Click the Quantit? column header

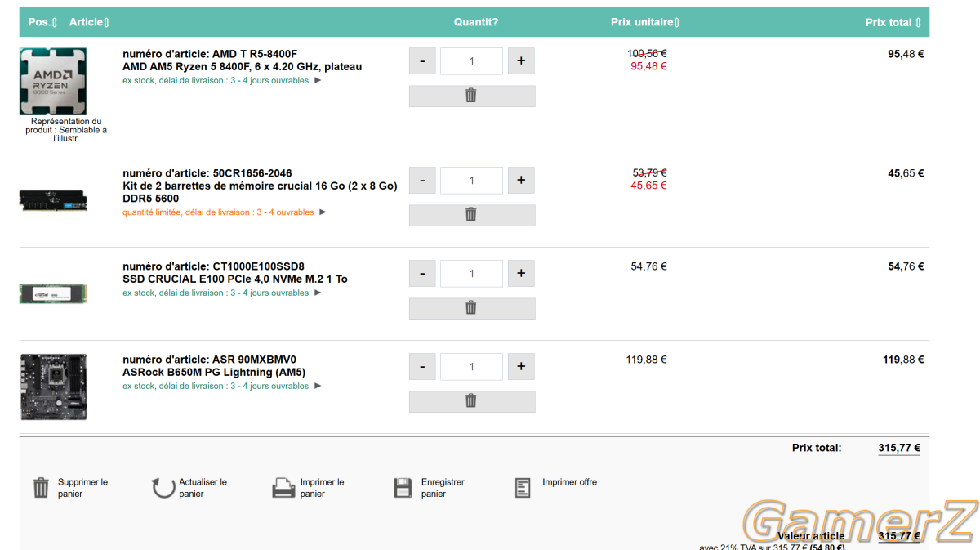476,22
